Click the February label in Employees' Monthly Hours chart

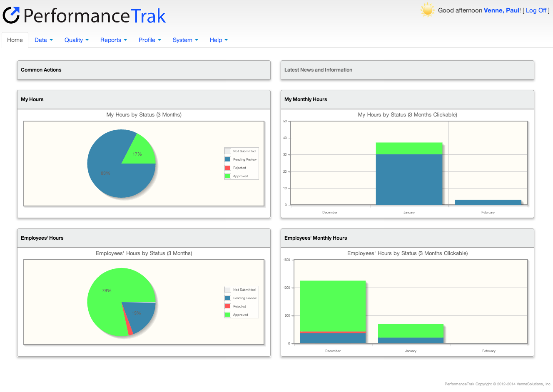coord(489,351)
